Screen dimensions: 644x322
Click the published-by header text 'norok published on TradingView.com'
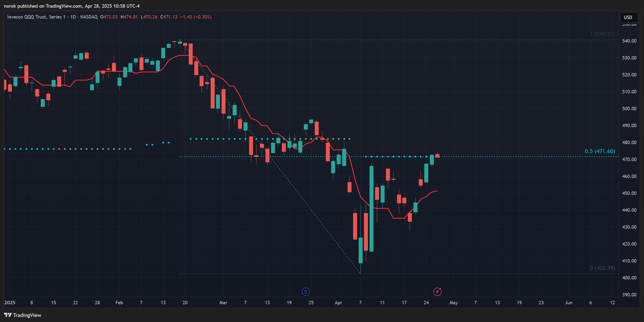[43, 6]
